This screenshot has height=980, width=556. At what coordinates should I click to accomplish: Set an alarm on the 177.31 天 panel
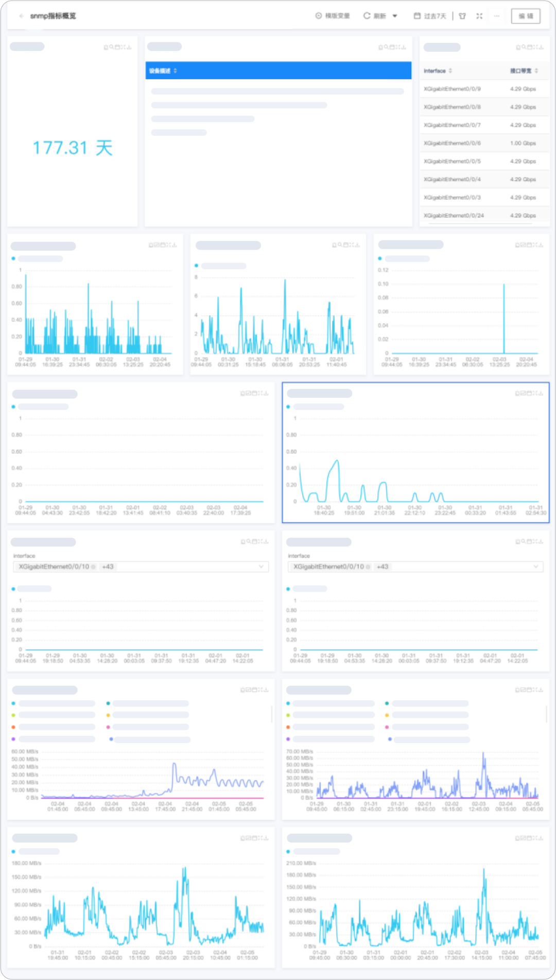click(106, 47)
